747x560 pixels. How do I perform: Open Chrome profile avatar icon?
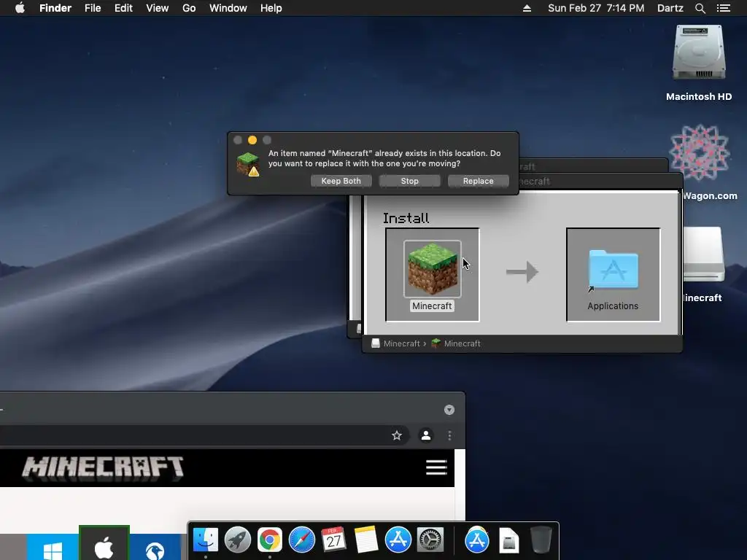point(426,435)
